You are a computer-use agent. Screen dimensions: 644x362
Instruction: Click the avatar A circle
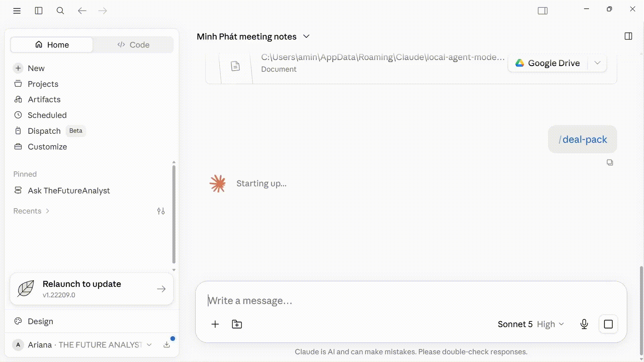pos(18,345)
